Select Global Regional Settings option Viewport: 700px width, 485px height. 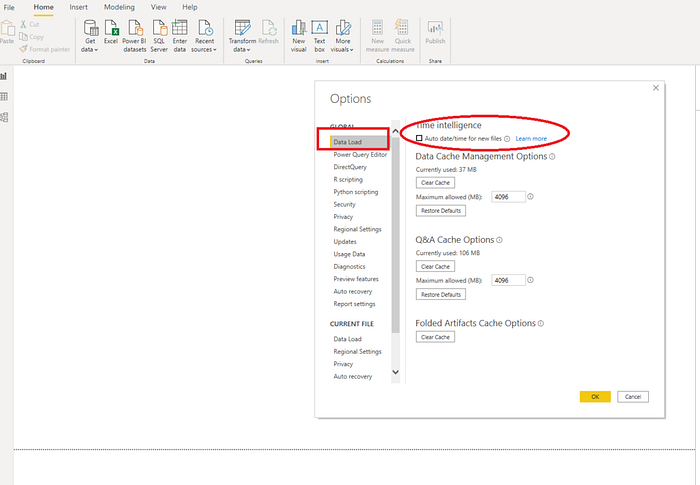[357, 229]
